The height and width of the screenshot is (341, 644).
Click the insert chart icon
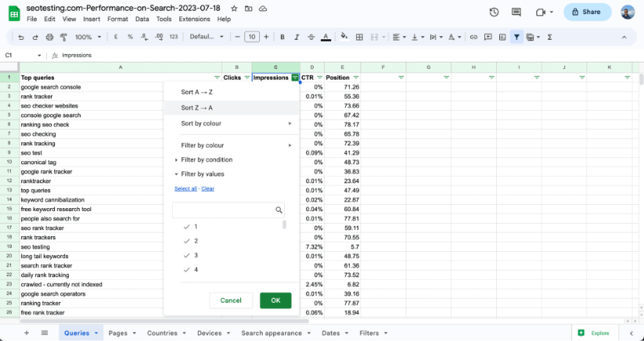(502, 37)
